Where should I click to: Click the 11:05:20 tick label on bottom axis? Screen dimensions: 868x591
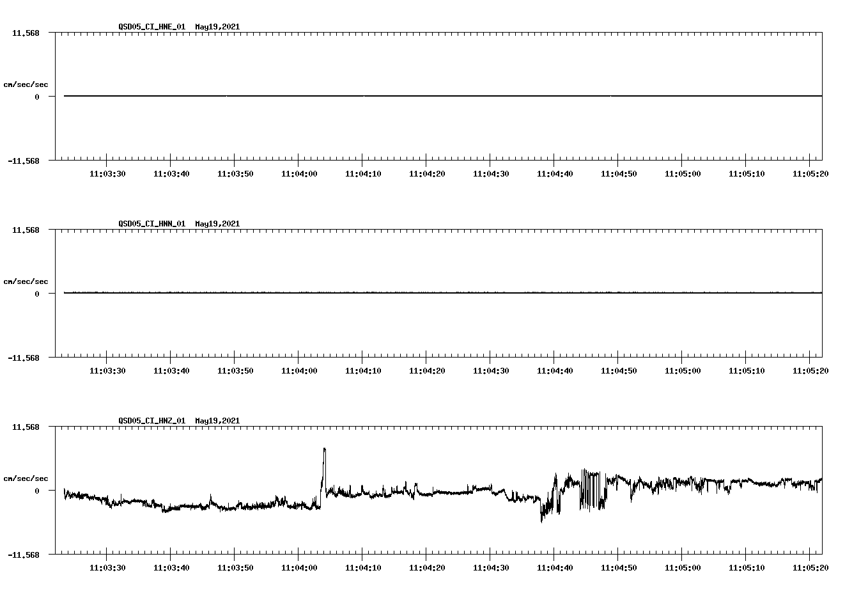tap(812, 566)
